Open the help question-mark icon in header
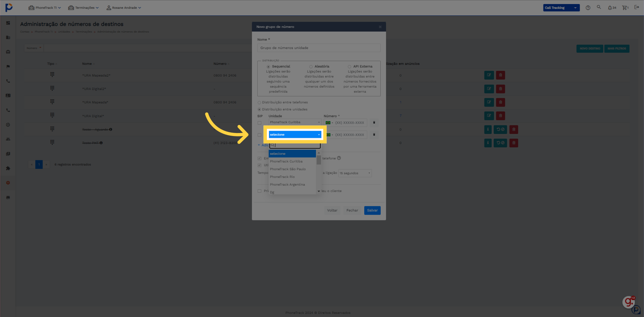The image size is (644, 317). click(588, 8)
